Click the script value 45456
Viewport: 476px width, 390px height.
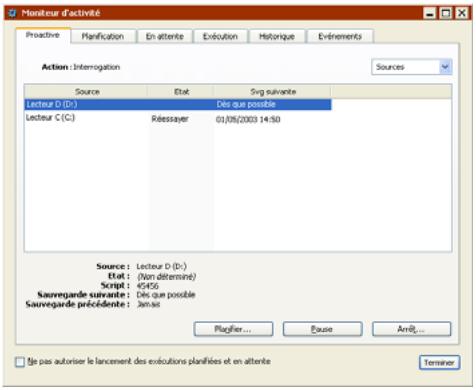click(x=148, y=286)
